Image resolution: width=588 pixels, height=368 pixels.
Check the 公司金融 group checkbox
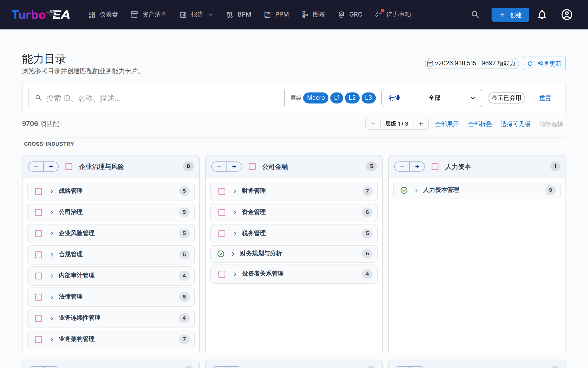[252, 167]
